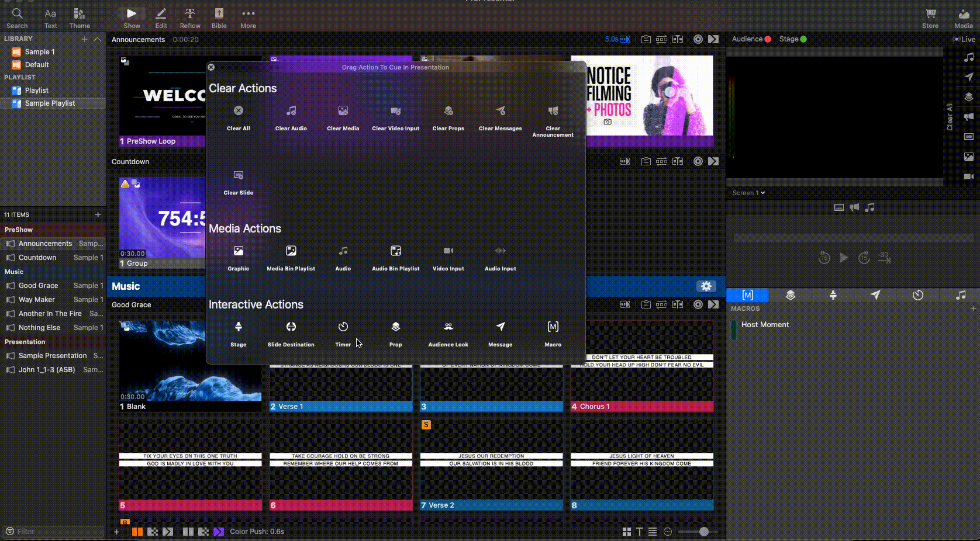Pick the Clear Messages action
The height and width of the screenshot is (541, 980).
[501, 110]
